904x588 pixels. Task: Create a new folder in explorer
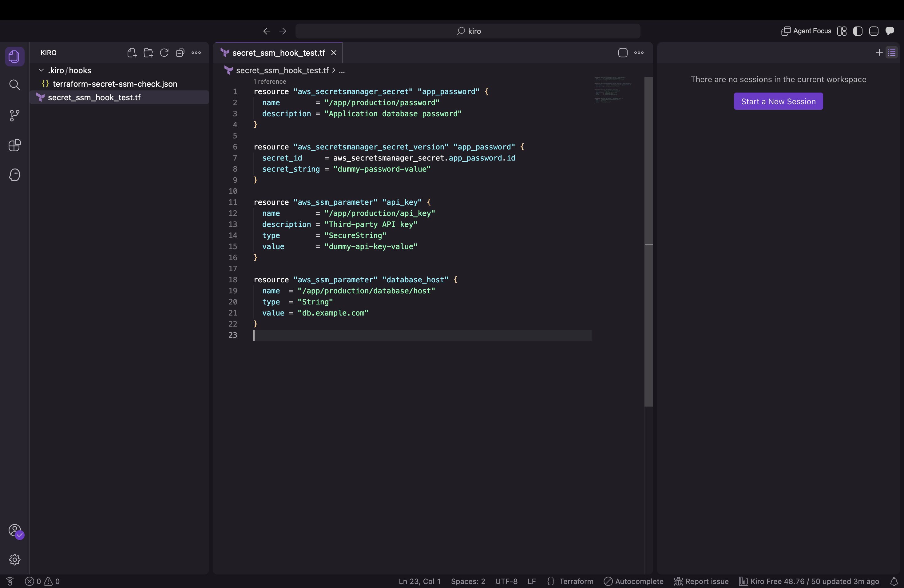[148, 53]
